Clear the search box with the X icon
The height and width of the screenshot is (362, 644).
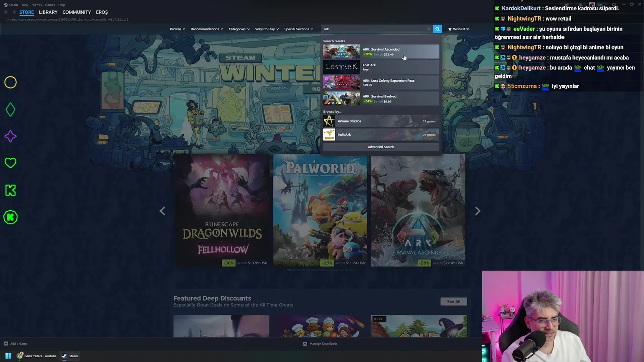[x=429, y=29]
